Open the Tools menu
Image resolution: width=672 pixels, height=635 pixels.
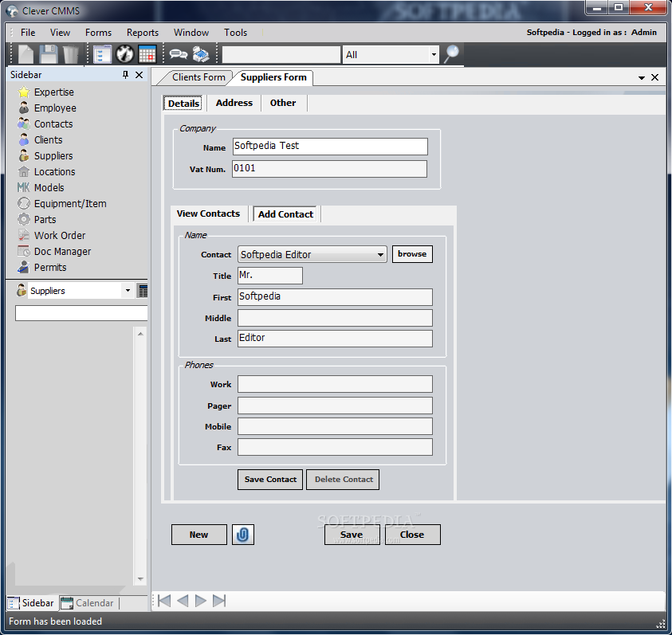tap(235, 33)
